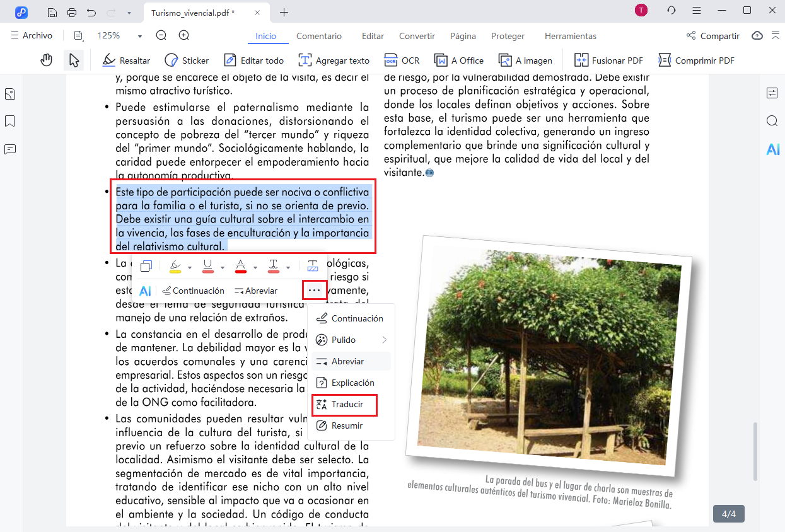Select the Hand tool
Image resolution: width=785 pixels, height=532 pixels.
click(46, 60)
